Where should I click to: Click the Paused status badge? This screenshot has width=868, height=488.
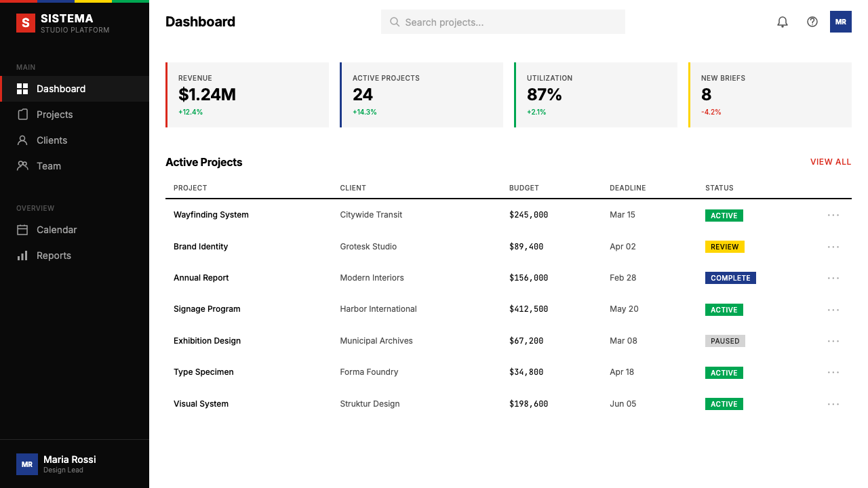725,341
